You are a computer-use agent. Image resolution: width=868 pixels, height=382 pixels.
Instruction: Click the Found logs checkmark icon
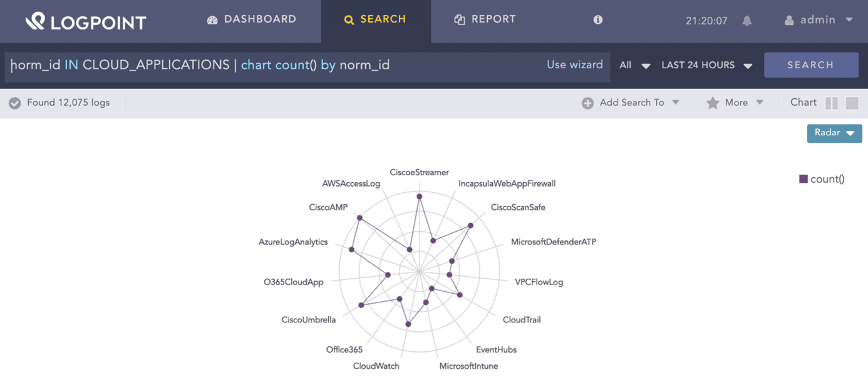click(15, 103)
